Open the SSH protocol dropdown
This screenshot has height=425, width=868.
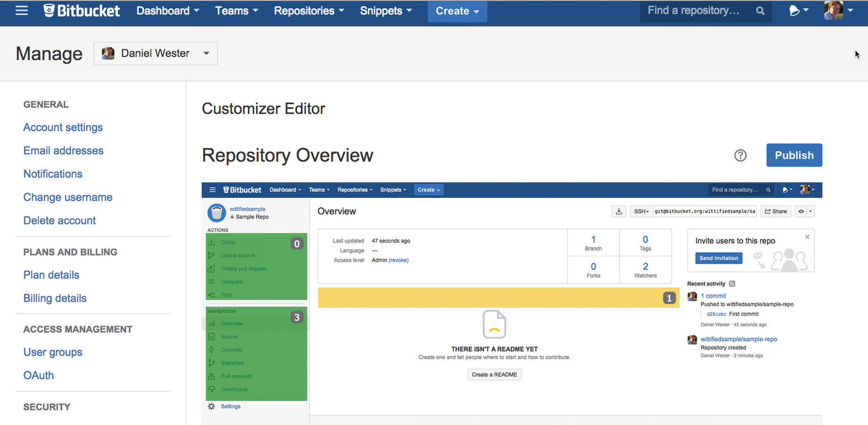click(x=641, y=212)
